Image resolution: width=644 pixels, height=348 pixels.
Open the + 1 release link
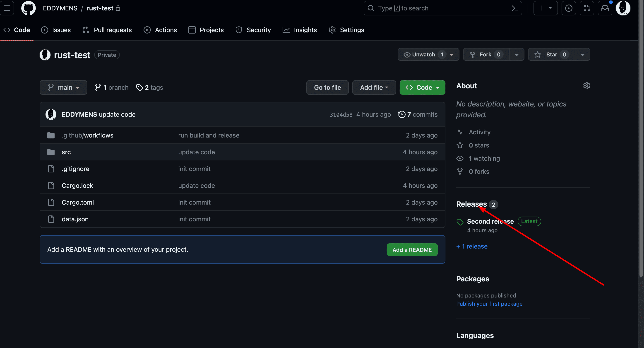point(472,246)
